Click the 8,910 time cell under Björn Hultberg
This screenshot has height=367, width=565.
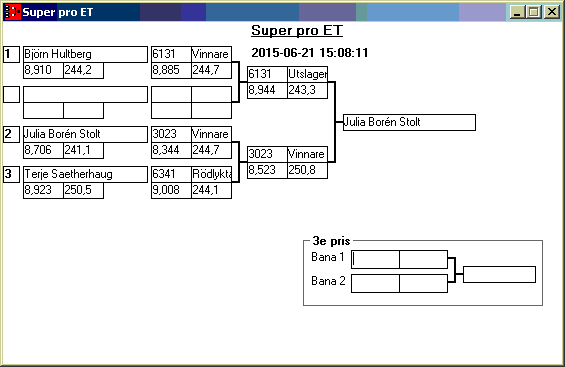[x=43, y=70]
